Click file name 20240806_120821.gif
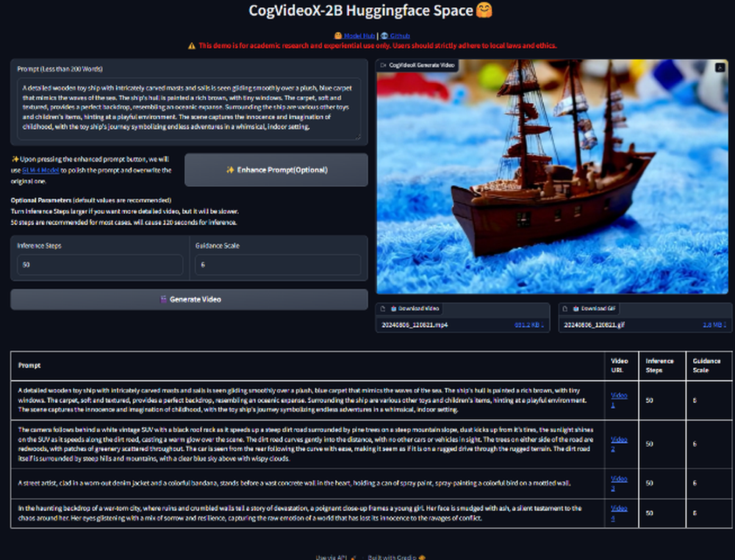 pyautogui.click(x=594, y=325)
